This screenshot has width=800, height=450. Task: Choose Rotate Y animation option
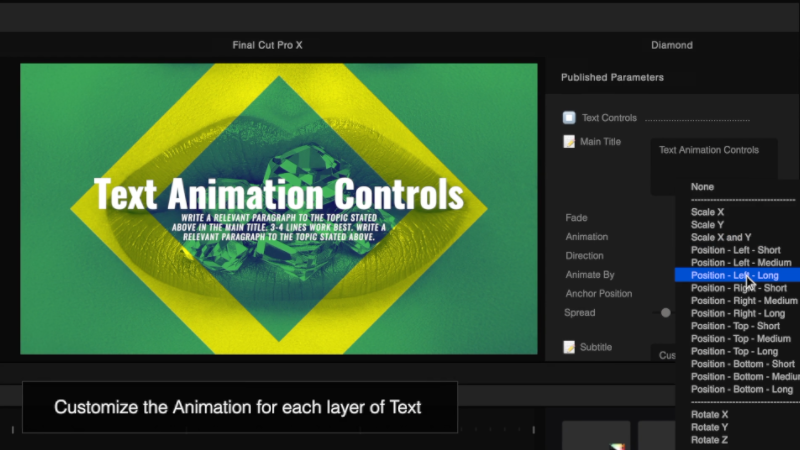click(709, 427)
